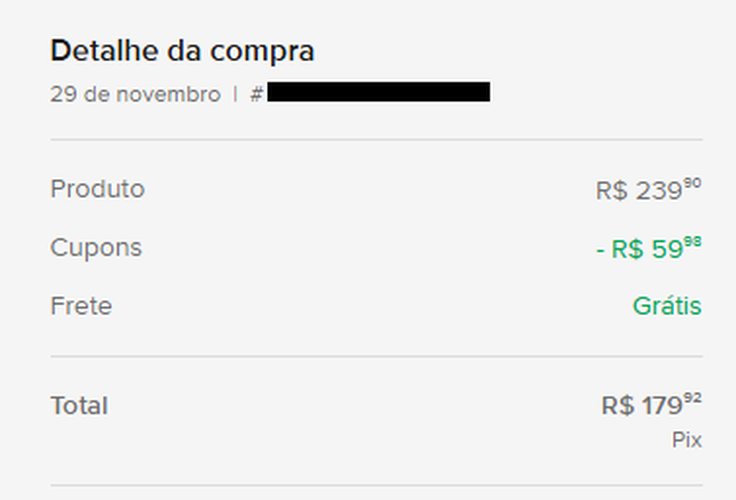Click the superscript 90 cents of product price
Viewport: 736px width, 500px height.
pyautogui.click(x=693, y=184)
